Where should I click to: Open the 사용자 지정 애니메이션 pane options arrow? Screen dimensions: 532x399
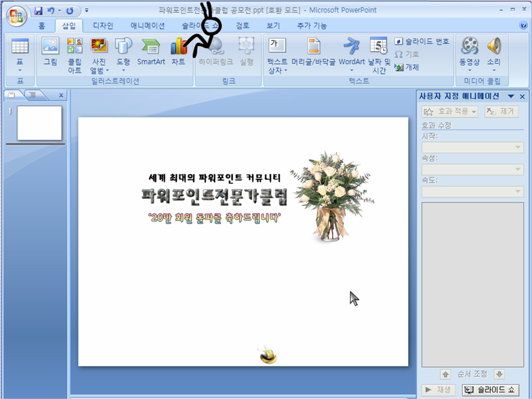pos(511,96)
